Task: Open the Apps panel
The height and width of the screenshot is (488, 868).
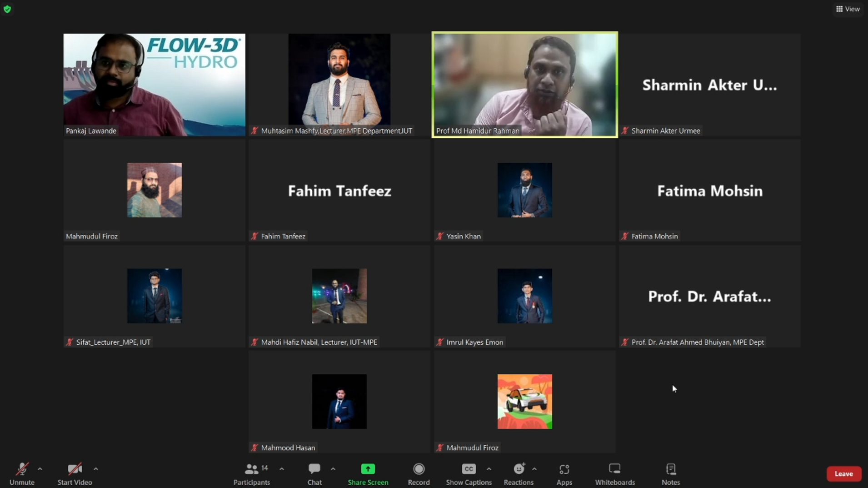Action: point(564,473)
